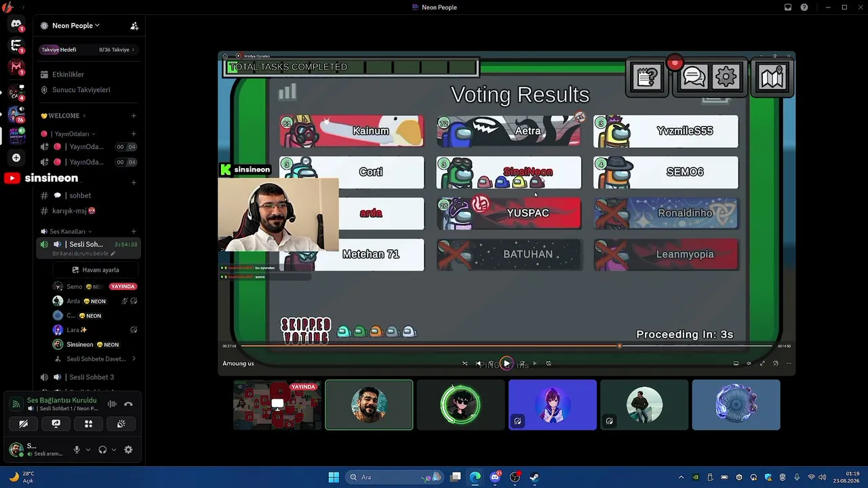Open microphone input options dropdown
Viewport: 868px width, 488px height.
click(87, 449)
